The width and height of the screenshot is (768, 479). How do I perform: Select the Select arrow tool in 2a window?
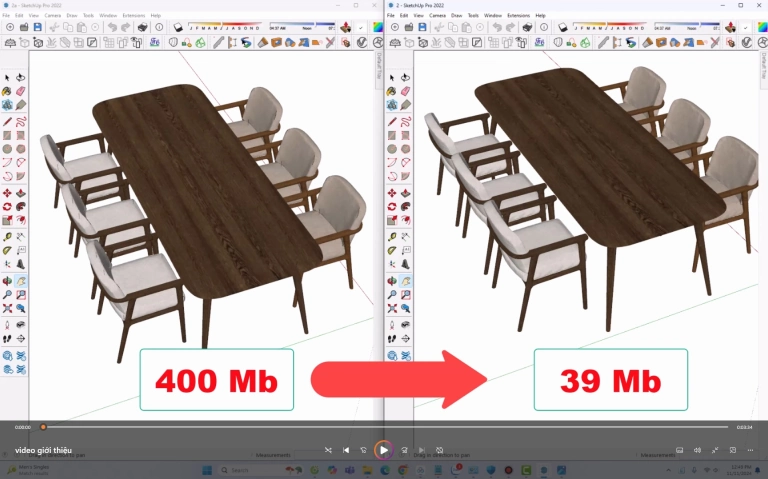pos(7,77)
